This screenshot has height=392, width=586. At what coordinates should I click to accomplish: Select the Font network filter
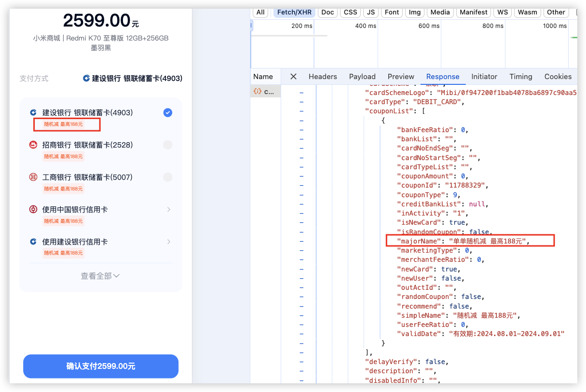(x=392, y=12)
